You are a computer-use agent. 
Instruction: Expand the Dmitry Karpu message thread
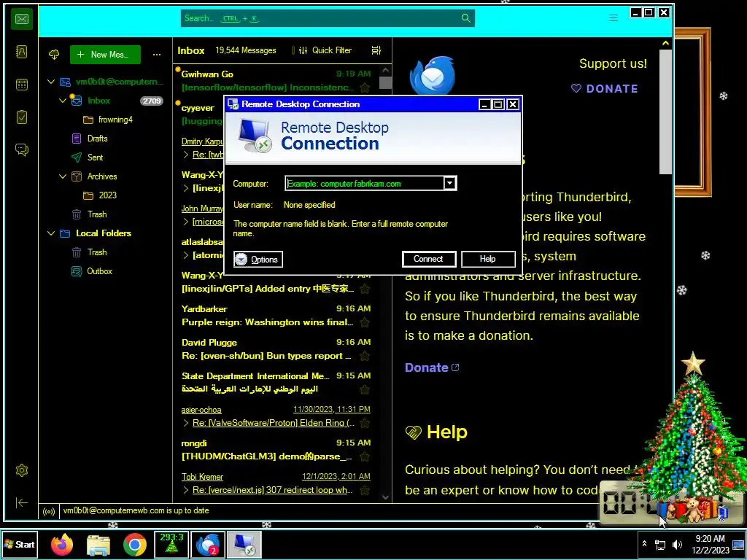coord(186,155)
